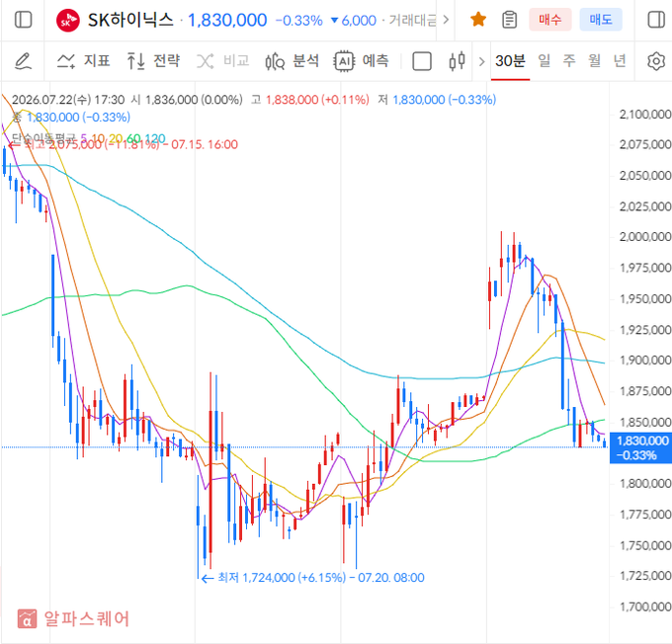672x644 pixels.
Task: Click the ▼6,000 price change text
Action: 354,21
